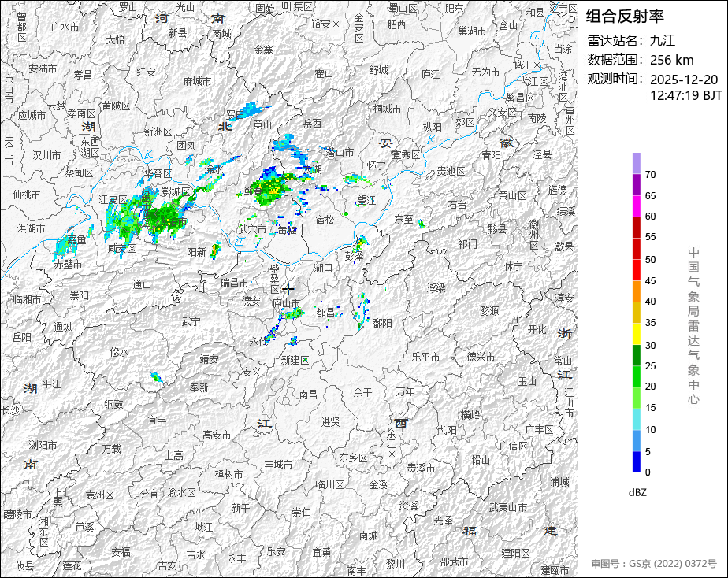Click the 丰城市 map label

tap(279, 465)
